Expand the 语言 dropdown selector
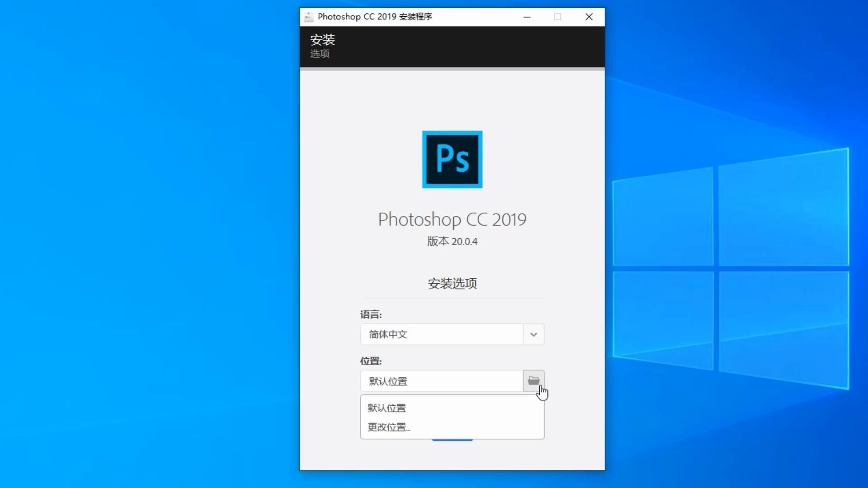The width and height of the screenshot is (868, 488). click(533, 334)
